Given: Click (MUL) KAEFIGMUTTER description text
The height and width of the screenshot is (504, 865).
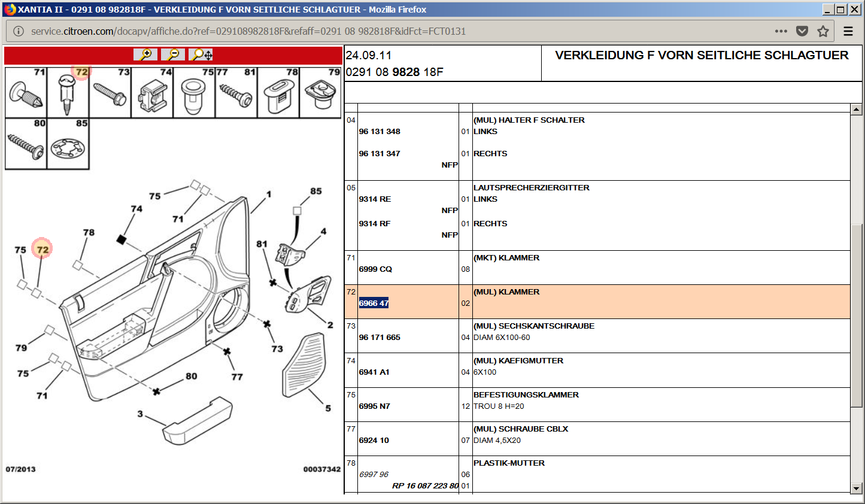Looking at the screenshot, I should pos(518,361).
